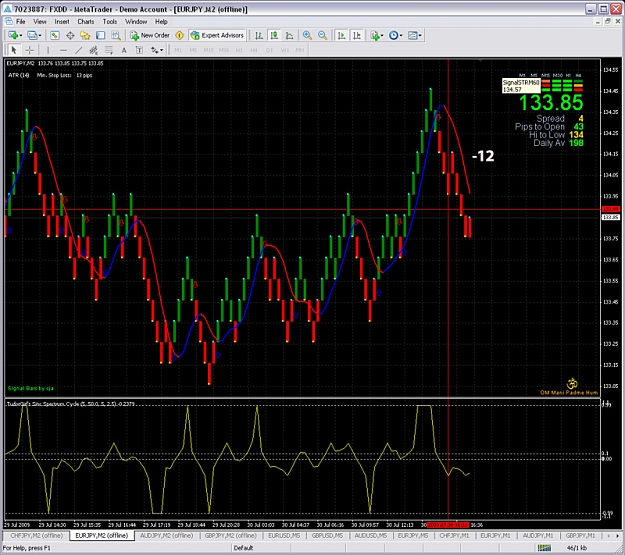
Task: Click the document icon left of File menu
Action: [x=9, y=22]
